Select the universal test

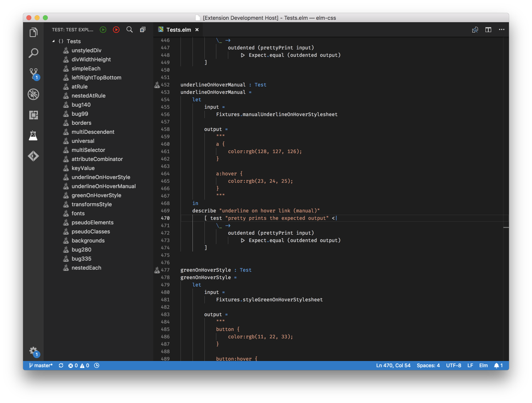pos(83,141)
